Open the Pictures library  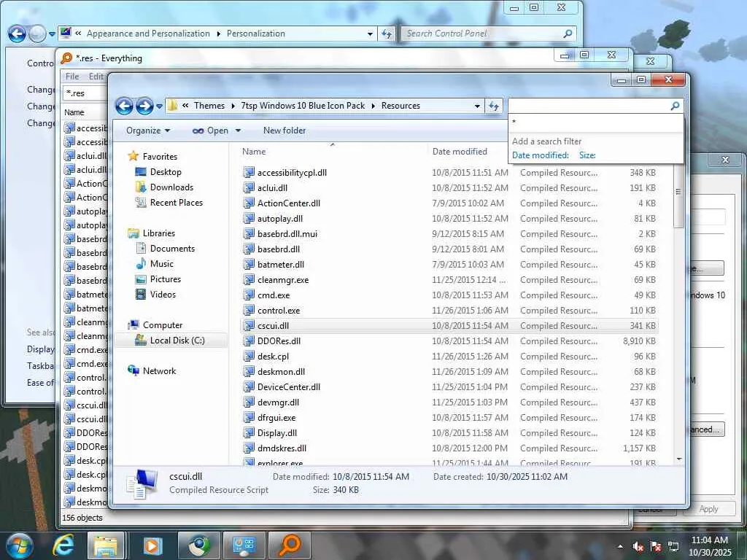166,279
